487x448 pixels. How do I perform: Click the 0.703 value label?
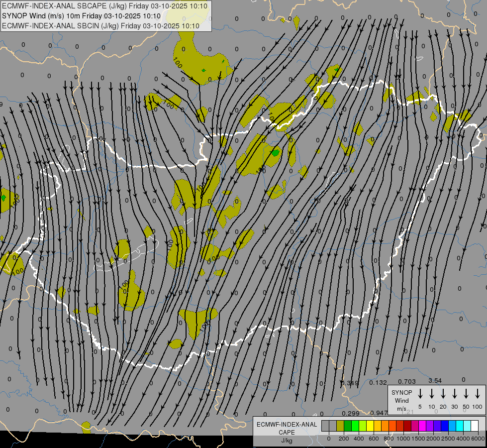point(407,382)
